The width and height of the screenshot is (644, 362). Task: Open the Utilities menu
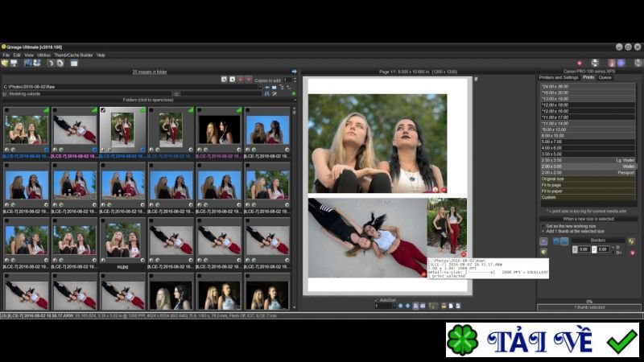(x=43, y=55)
